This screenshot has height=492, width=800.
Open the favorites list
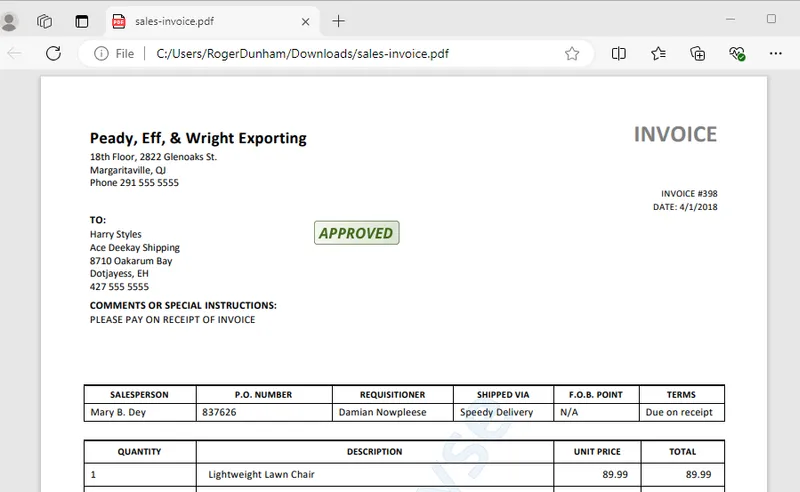(658, 54)
